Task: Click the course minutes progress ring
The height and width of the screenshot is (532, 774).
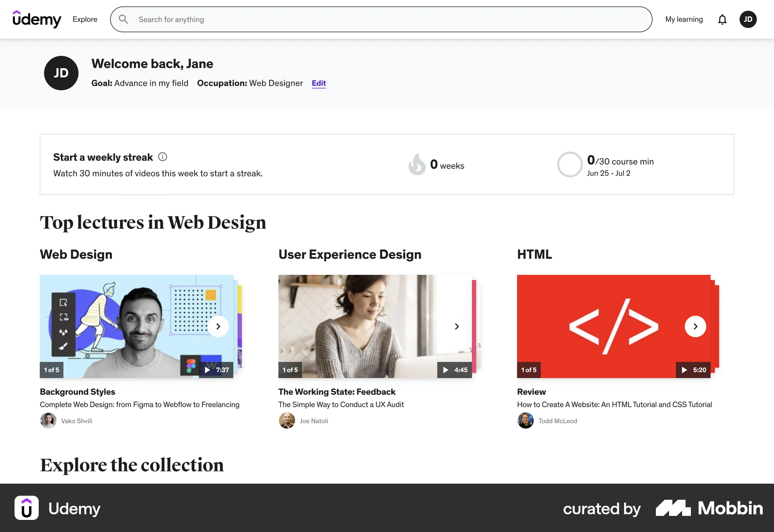Action: pyautogui.click(x=570, y=164)
